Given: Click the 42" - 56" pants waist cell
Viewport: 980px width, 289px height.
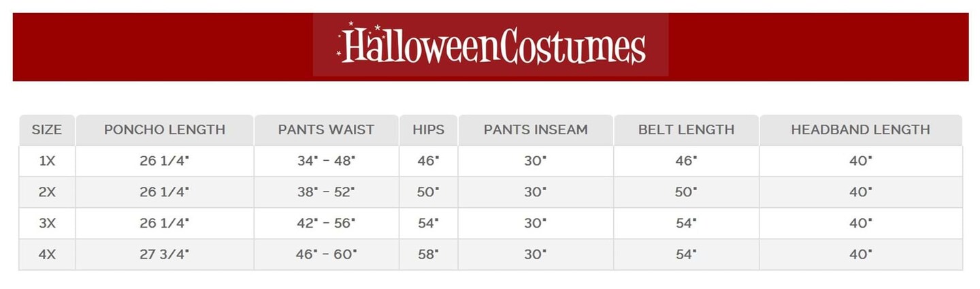Looking at the screenshot, I should (x=326, y=223).
